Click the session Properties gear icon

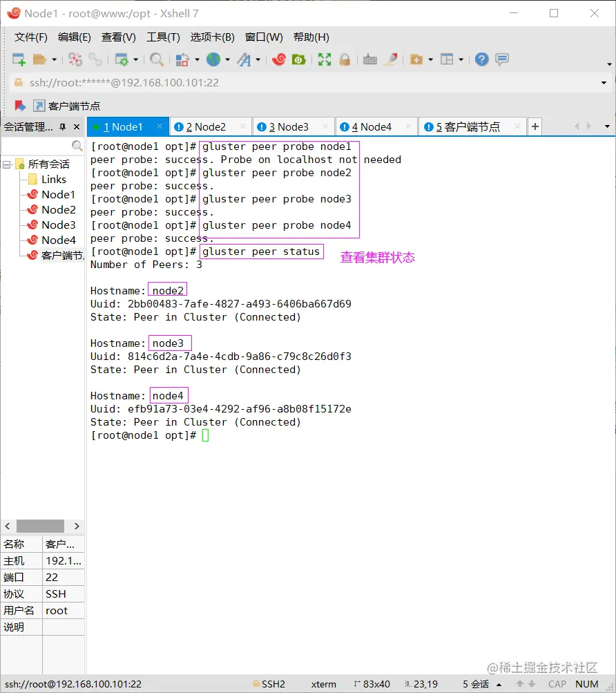122,59
